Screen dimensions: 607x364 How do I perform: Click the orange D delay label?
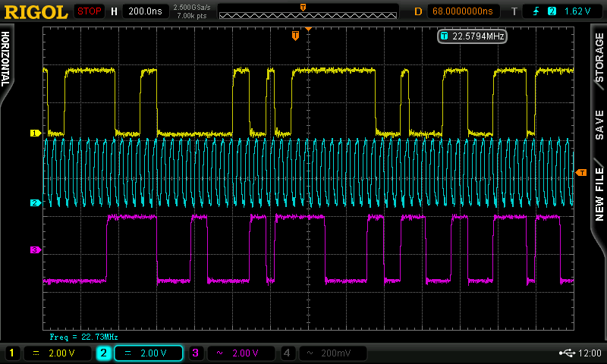click(x=418, y=11)
